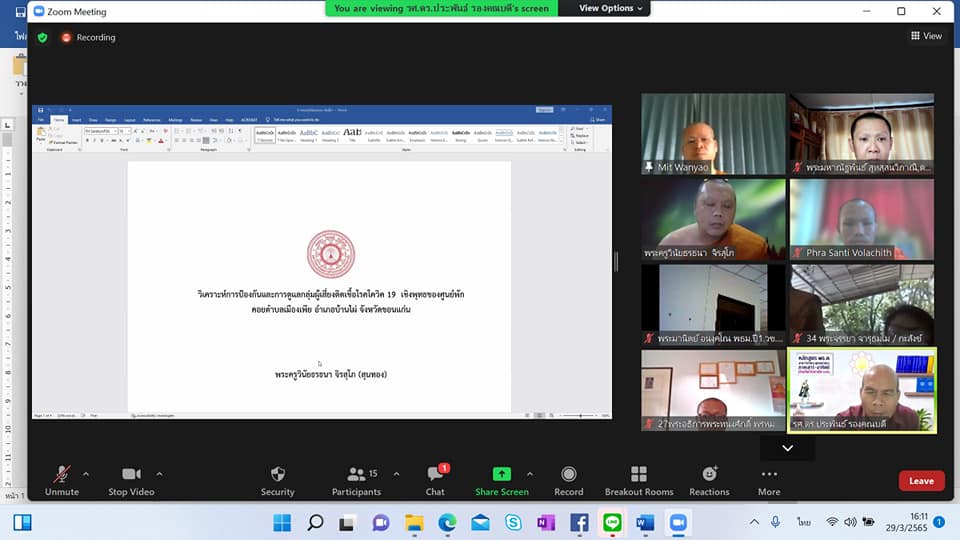Select File tab in shared Word
The image size is (960, 540).
41,120
